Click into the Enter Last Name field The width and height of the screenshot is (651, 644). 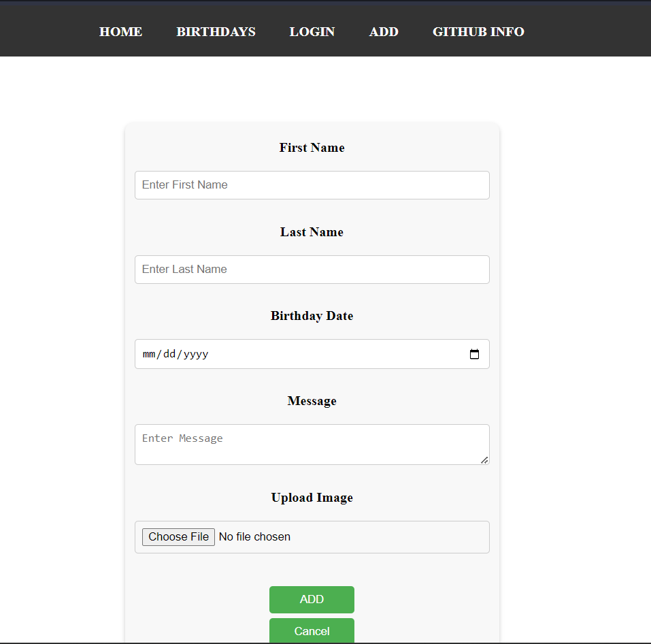click(312, 270)
